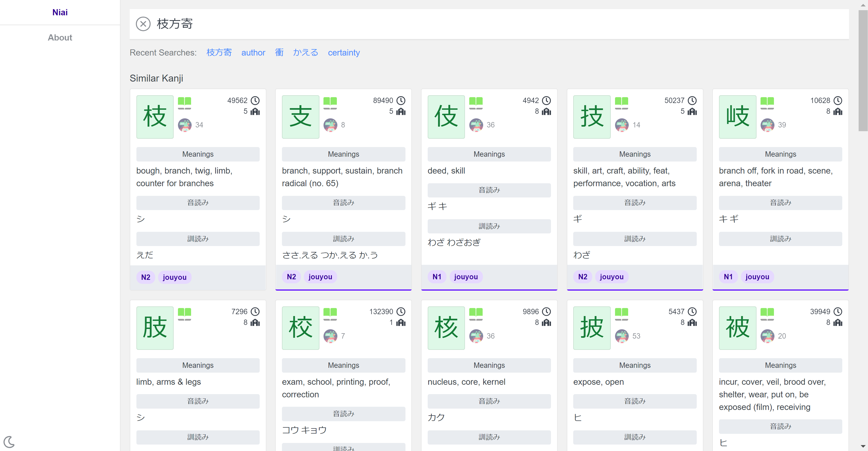Image resolution: width=868 pixels, height=451 pixels.
Task: Toggle dark mode moon icon
Action: coord(9,441)
